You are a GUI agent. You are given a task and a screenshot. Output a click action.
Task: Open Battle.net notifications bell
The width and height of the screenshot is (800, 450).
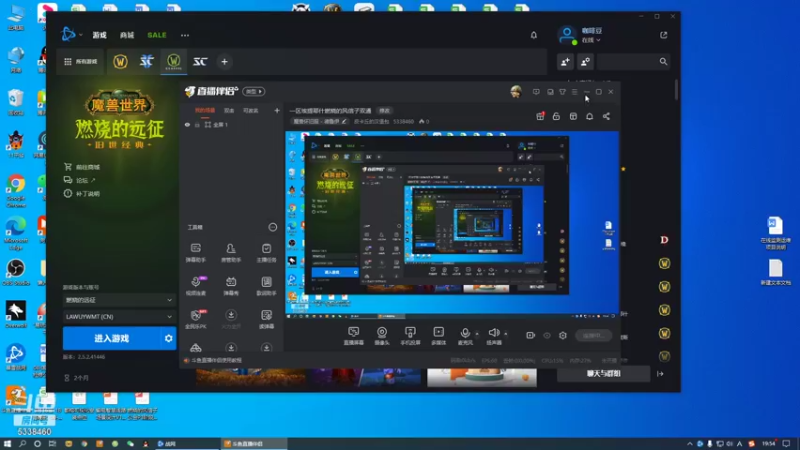coord(534,35)
